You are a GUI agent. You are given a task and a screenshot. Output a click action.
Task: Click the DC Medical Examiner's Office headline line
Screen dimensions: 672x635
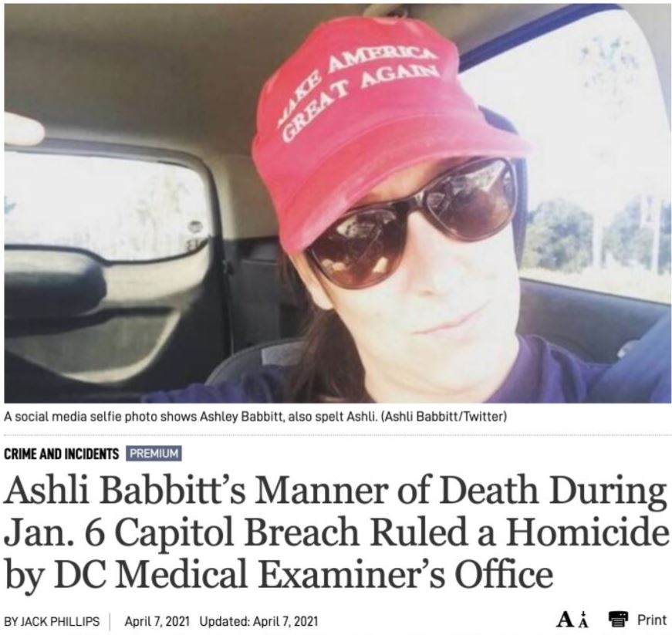point(279,573)
